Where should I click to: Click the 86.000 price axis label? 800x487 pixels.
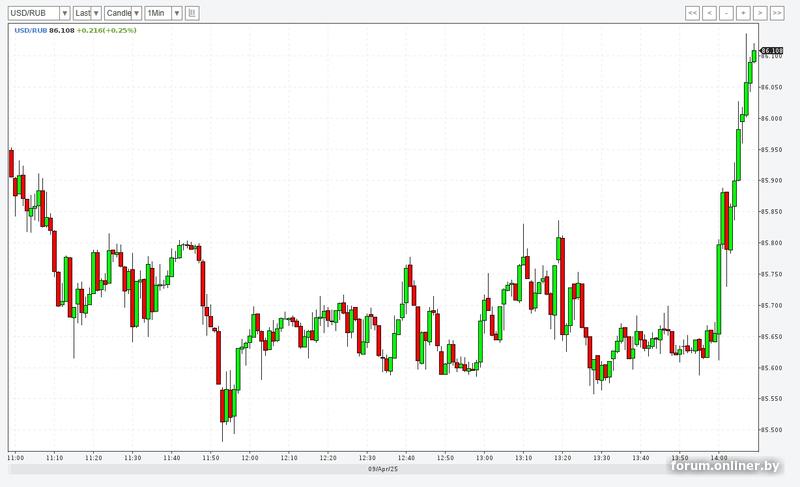click(771, 118)
